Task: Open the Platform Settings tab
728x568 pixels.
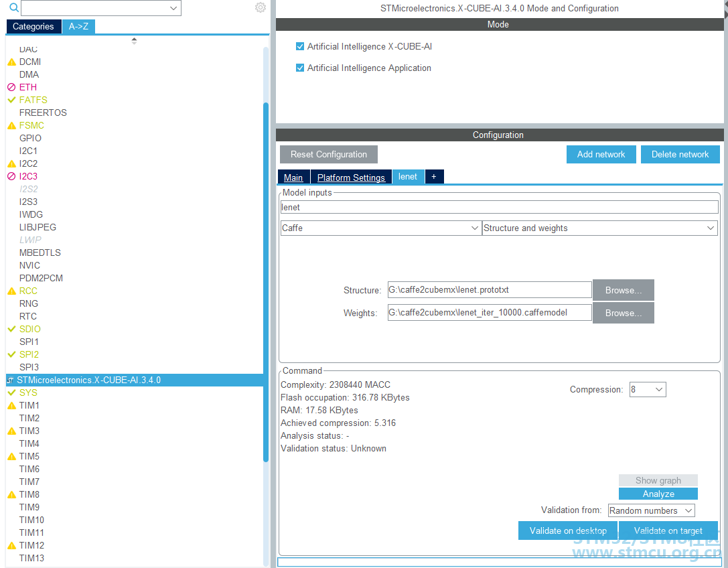Action: point(351,177)
